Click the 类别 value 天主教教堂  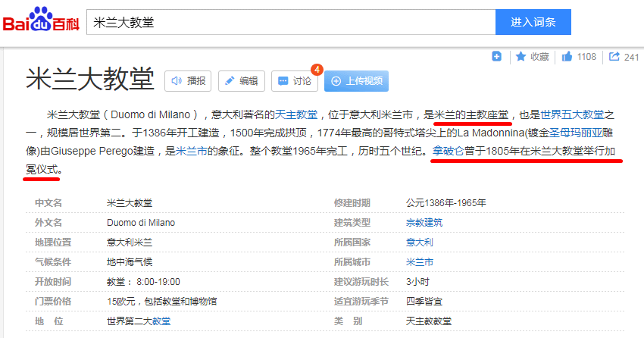(428, 321)
